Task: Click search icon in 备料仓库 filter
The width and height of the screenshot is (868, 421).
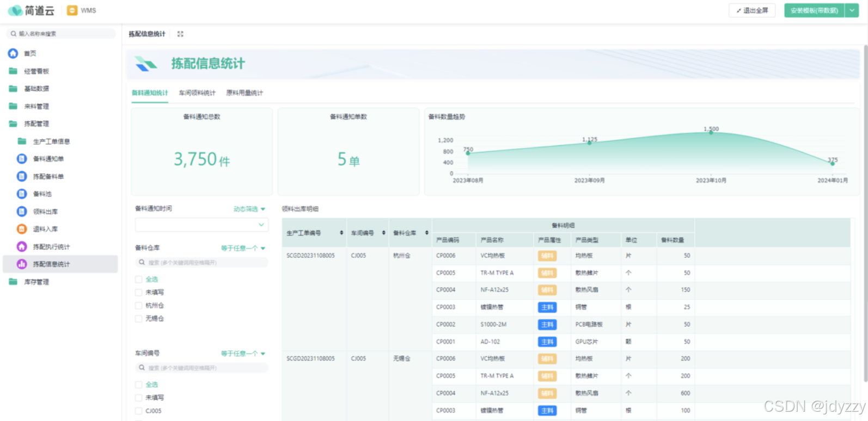Action: click(x=142, y=262)
